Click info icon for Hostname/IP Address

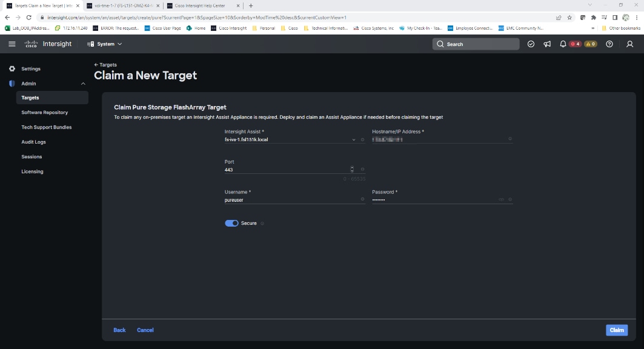tap(510, 139)
